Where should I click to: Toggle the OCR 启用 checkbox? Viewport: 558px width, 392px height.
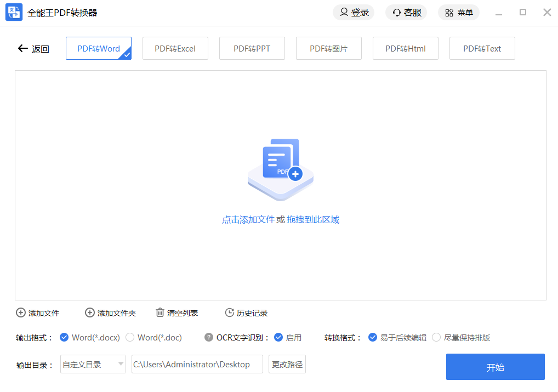pyautogui.click(x=278, y=337)
